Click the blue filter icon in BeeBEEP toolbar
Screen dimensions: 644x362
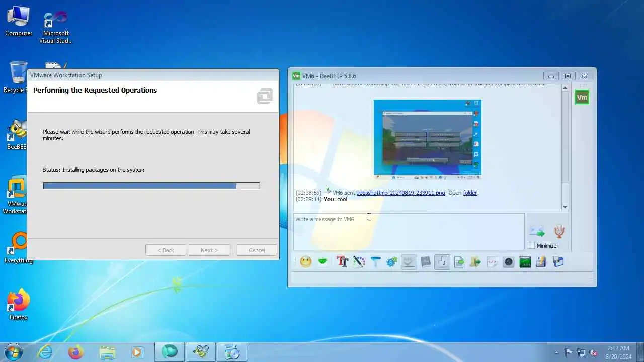375,261
